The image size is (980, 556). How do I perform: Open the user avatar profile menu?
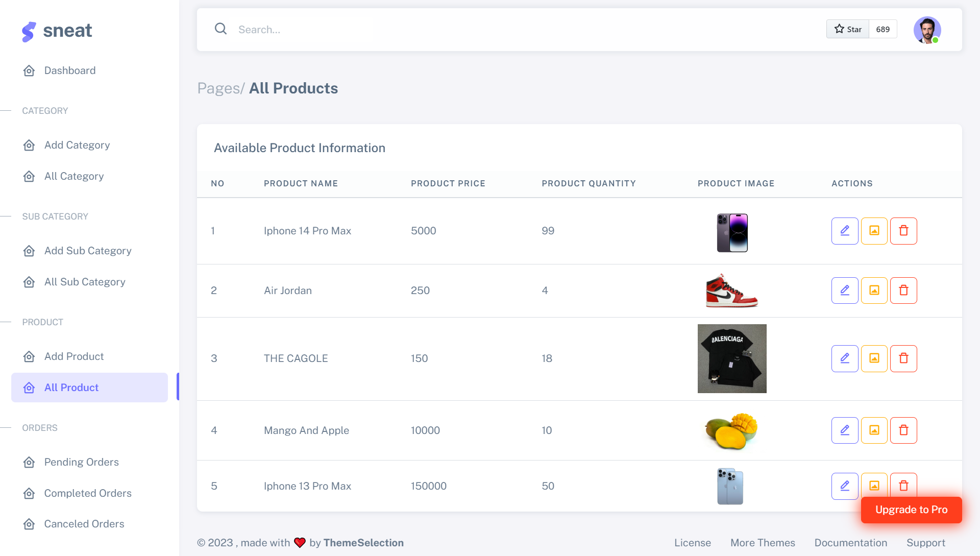927,30
